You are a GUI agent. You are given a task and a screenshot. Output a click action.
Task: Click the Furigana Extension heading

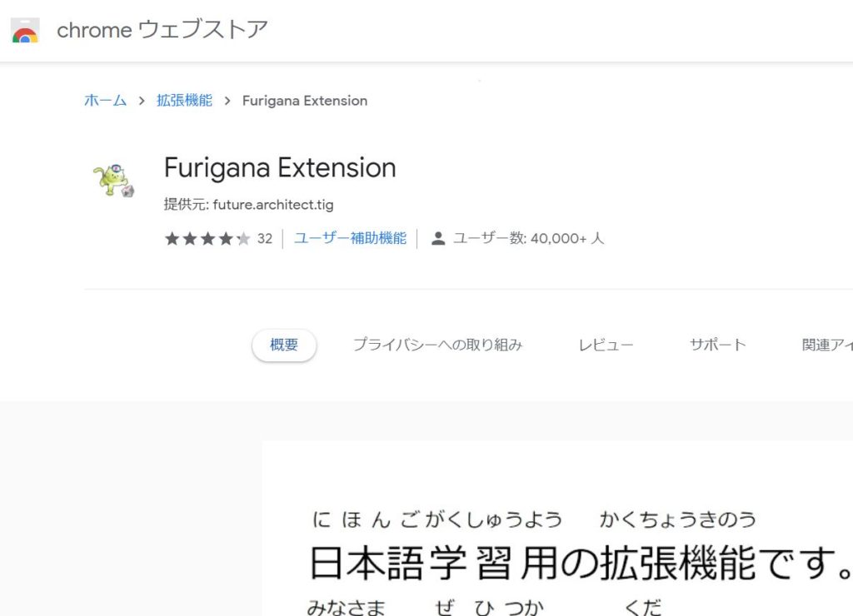[x=280, y=167]
